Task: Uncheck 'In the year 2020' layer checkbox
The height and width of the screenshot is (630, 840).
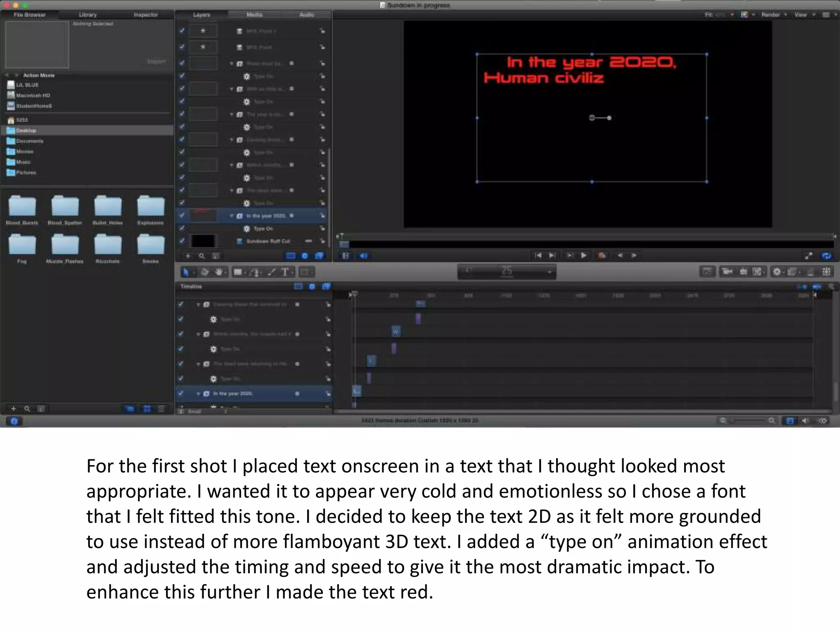Action: point(182,216)
